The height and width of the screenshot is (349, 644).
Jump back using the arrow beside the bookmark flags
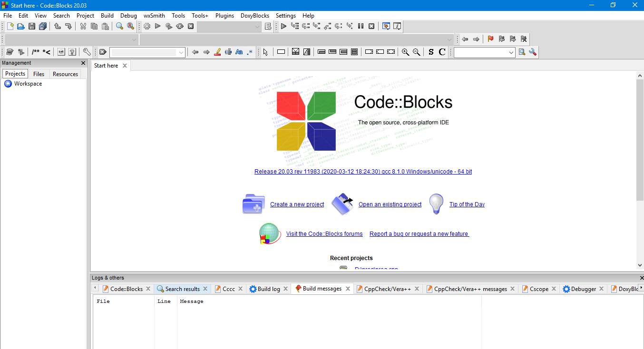point(465,39)
